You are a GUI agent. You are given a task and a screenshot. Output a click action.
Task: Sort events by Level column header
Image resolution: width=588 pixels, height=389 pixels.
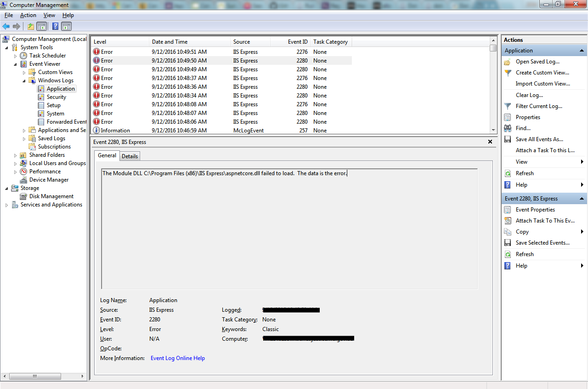(120, 42)
